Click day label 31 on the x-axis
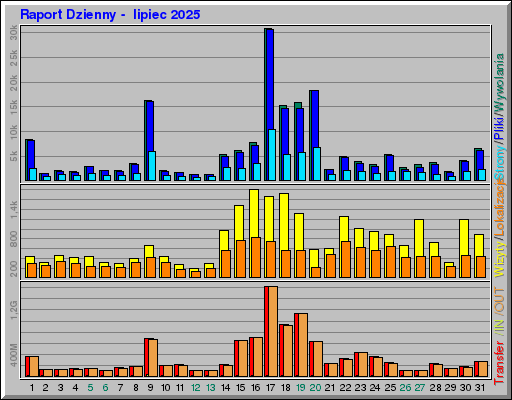 click(x=480, y=388)
